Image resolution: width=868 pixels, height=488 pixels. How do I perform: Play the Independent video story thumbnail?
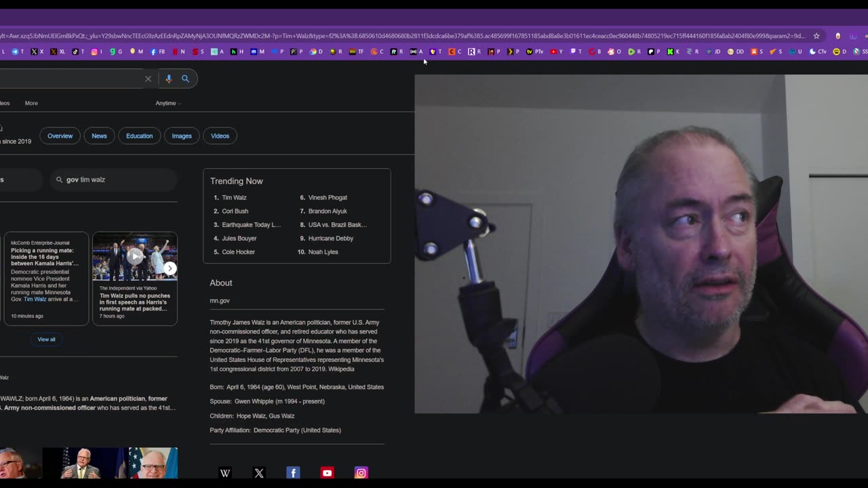click(x=135, y=257)
